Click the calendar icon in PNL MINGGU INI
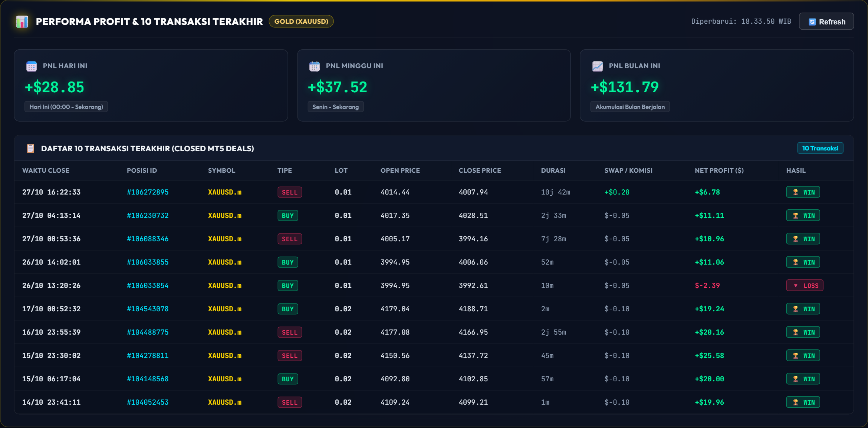 click(315, 66)
